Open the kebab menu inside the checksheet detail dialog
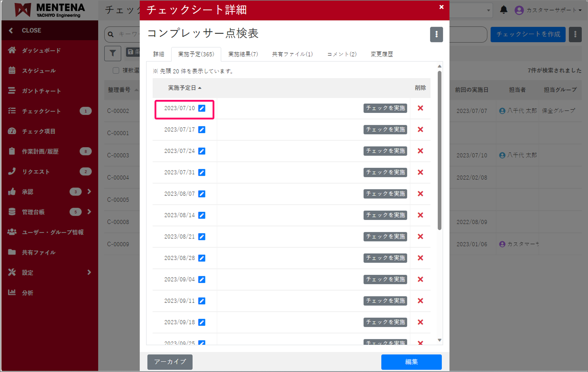The width and height of the screenshot is (588, 372). tap(436, 34)
